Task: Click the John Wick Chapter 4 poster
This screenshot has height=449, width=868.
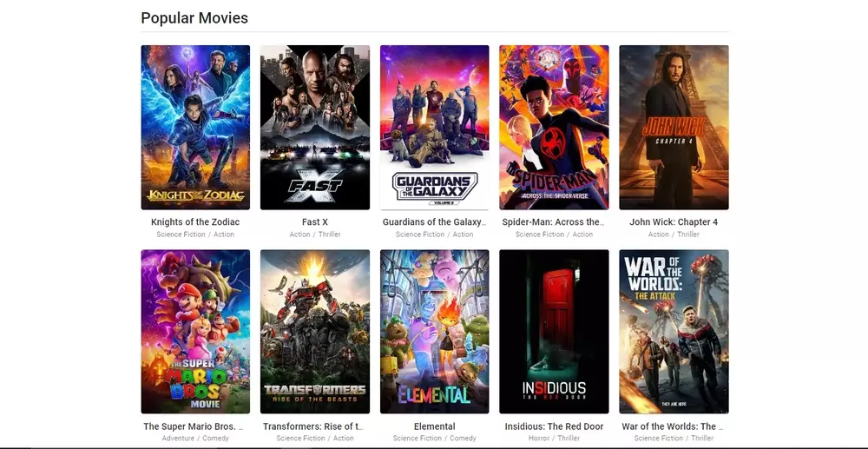Action: coord(674,128)
